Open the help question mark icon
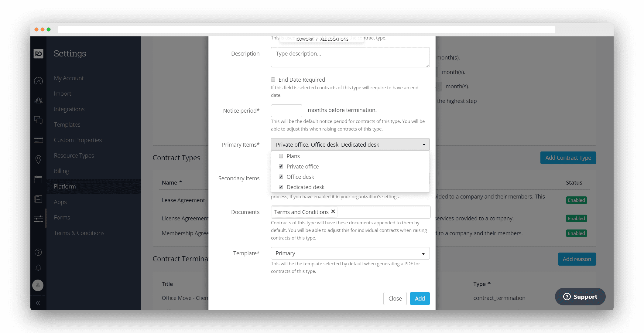644x333 pixels. tap(38, 252)
